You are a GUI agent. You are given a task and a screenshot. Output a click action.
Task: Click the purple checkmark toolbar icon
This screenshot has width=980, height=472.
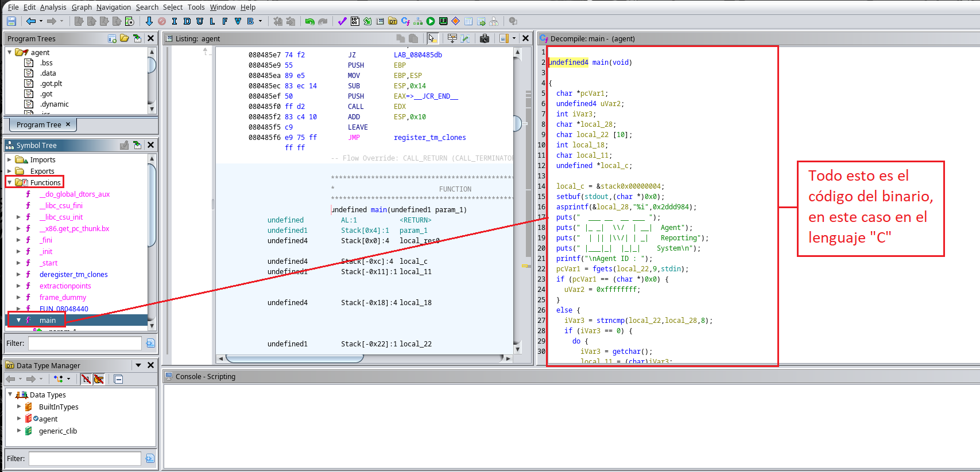[342, 21]
